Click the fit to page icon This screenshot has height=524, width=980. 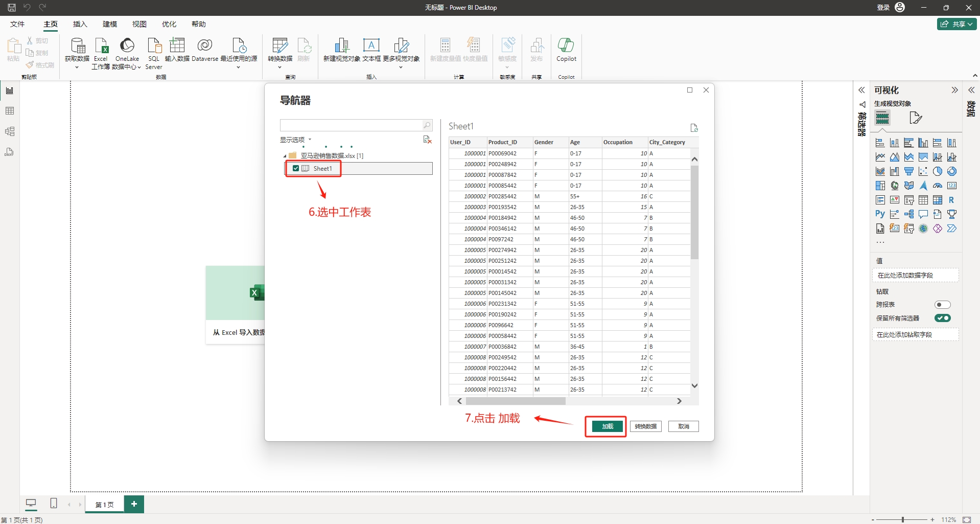pos(967,519)
